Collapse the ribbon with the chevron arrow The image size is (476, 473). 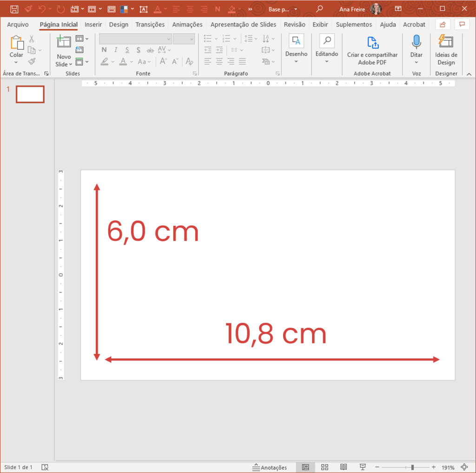coord(469,74)
